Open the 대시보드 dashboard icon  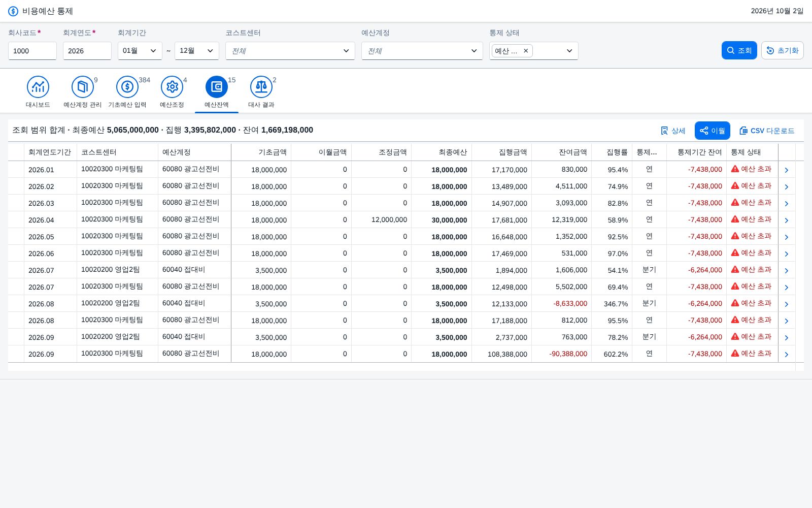38,87
